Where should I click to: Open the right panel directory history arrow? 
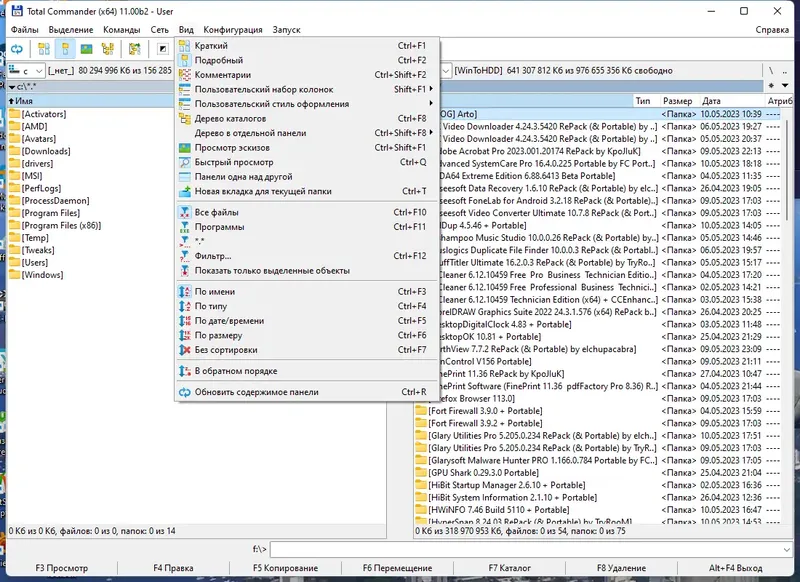(785, 85)
